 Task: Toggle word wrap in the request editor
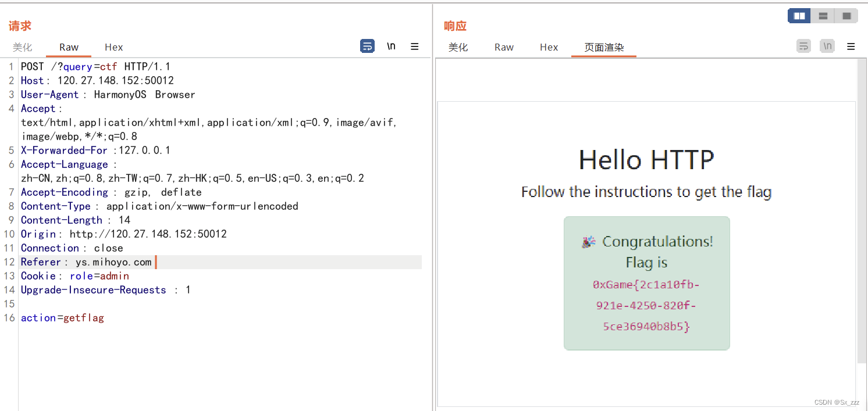[367, 46]
